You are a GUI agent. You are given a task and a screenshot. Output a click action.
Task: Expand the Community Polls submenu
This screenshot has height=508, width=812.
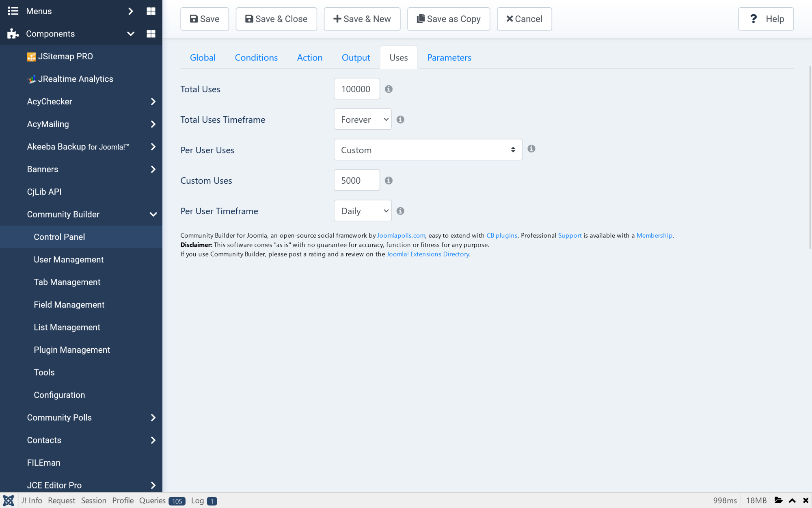click(153, 418)
